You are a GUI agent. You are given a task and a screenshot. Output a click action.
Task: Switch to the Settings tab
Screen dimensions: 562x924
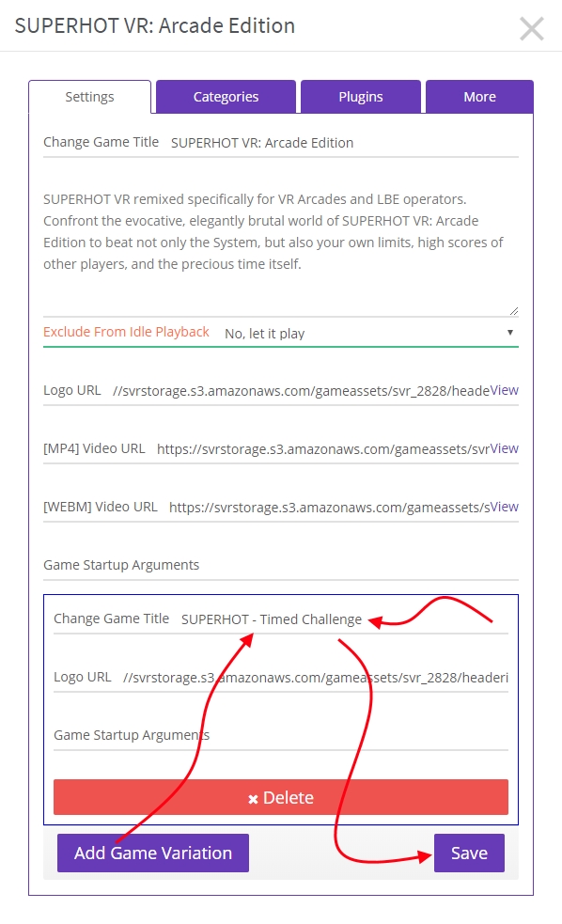[89, 97]
